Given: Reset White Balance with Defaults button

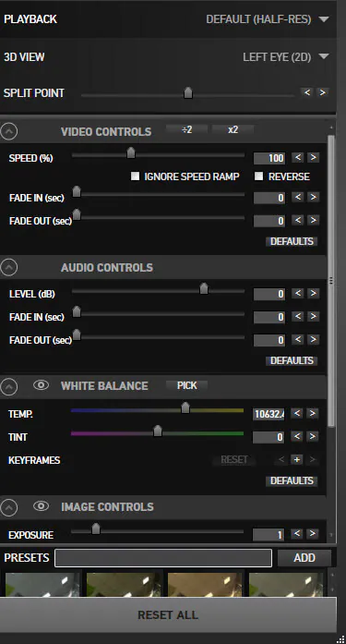Looking at the screenshot, I should coord(292,480).
